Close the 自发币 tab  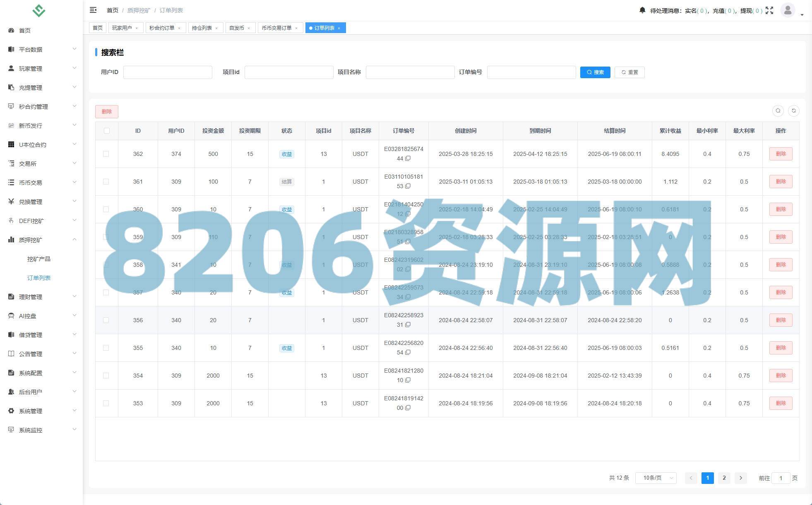(249, 28)
